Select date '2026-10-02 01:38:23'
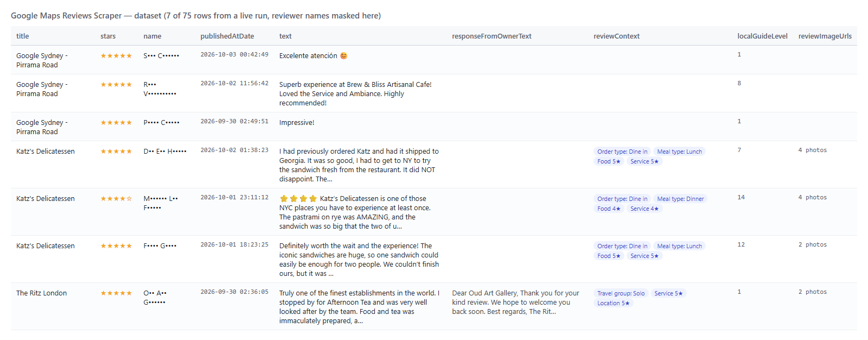Image resolution: width=868 pixels, height=340 pixels. [234, 150]
